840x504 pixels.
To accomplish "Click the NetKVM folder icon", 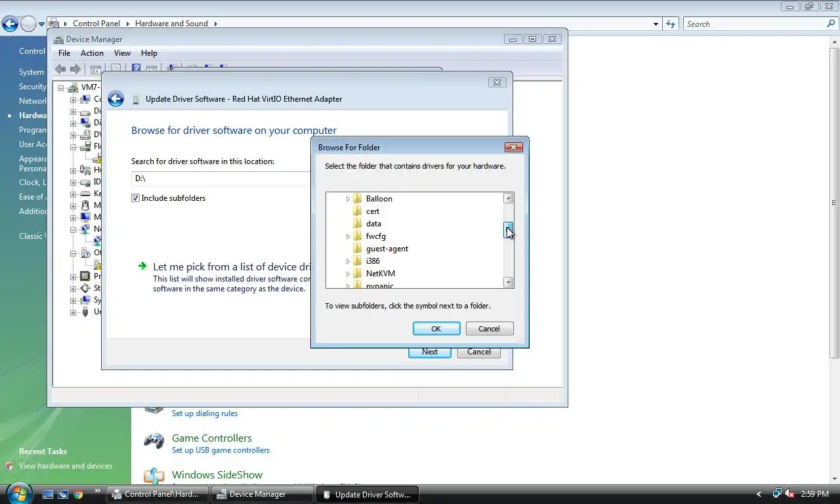I will pos(358,273).
